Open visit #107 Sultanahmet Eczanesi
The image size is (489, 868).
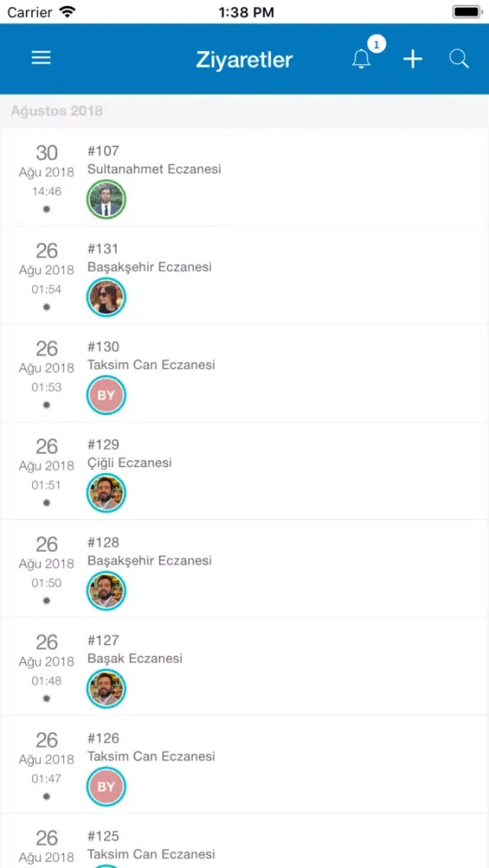click(244, 177)
